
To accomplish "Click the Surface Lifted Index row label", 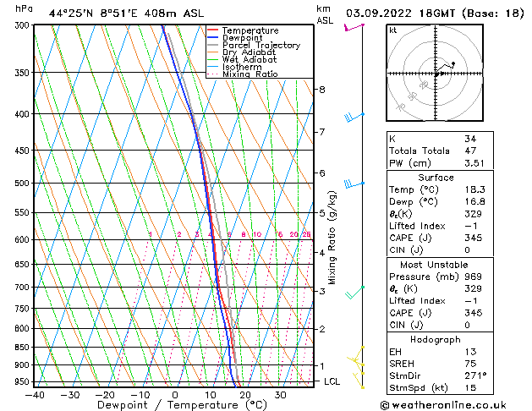I will coord(417,226).
